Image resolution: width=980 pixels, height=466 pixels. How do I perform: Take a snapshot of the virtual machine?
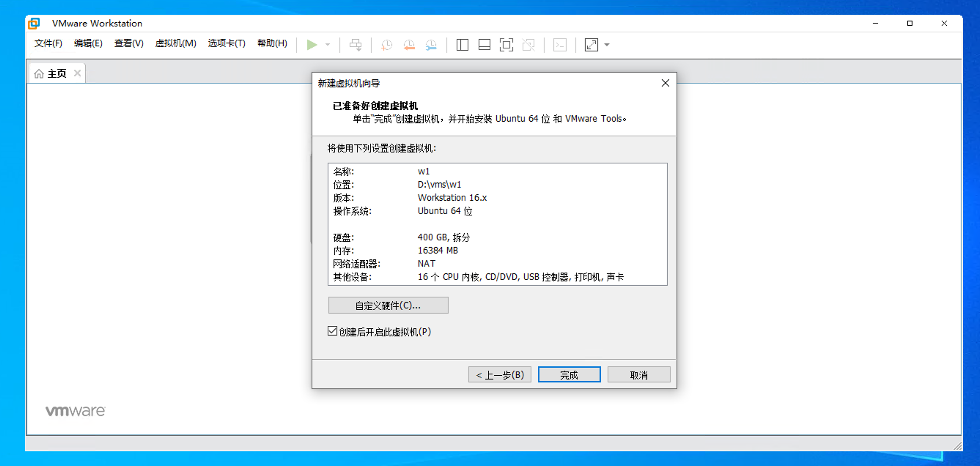386,45
